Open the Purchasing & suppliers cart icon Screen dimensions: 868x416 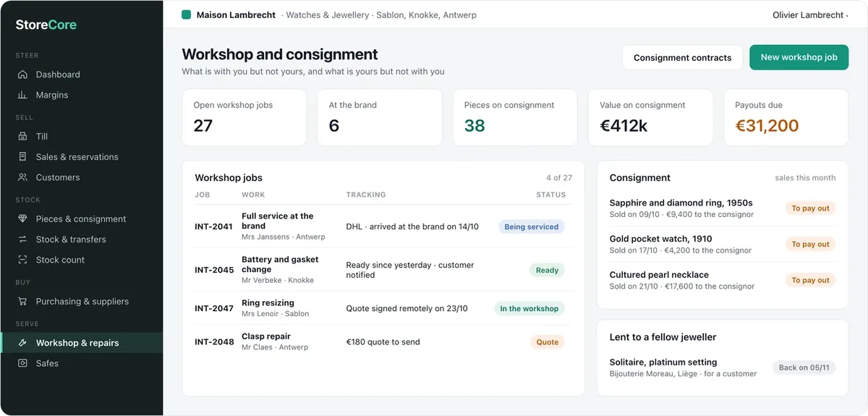coord(22,301)
